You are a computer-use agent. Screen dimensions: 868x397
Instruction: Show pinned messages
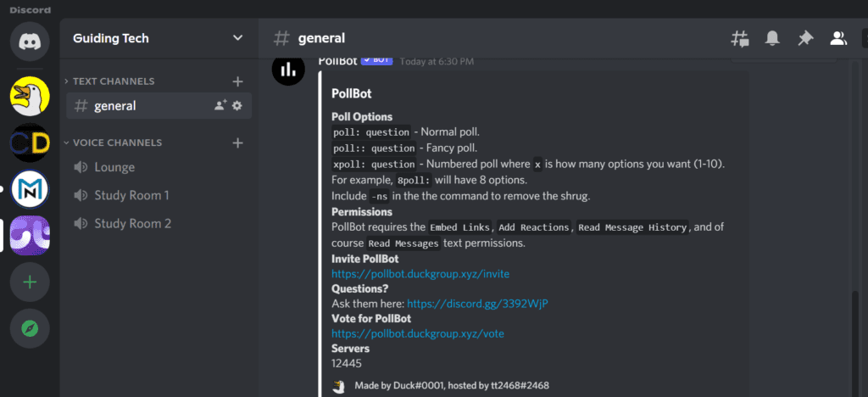tap(805, 38)
